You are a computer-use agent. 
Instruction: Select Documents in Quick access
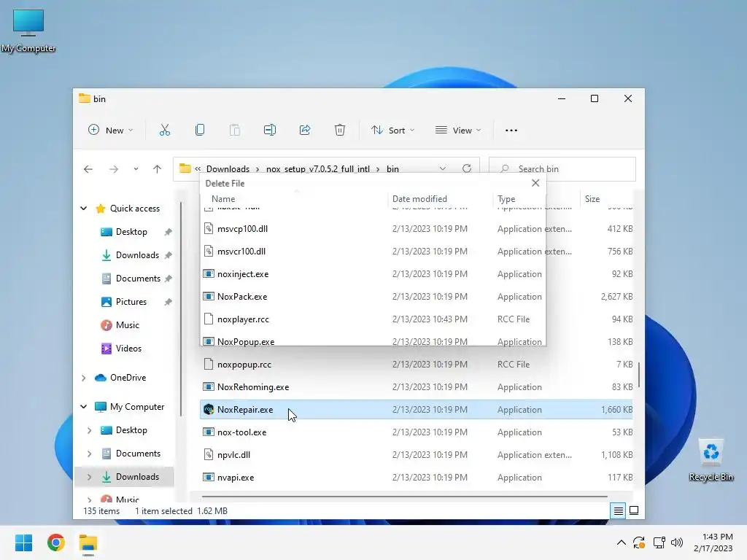(x=138, y=279)
